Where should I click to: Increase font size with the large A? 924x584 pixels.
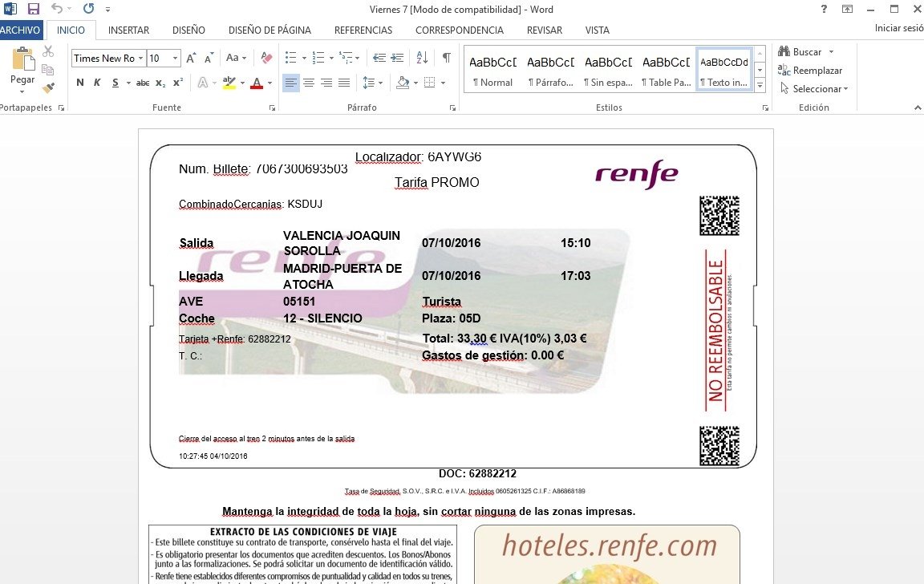point(191,58)
